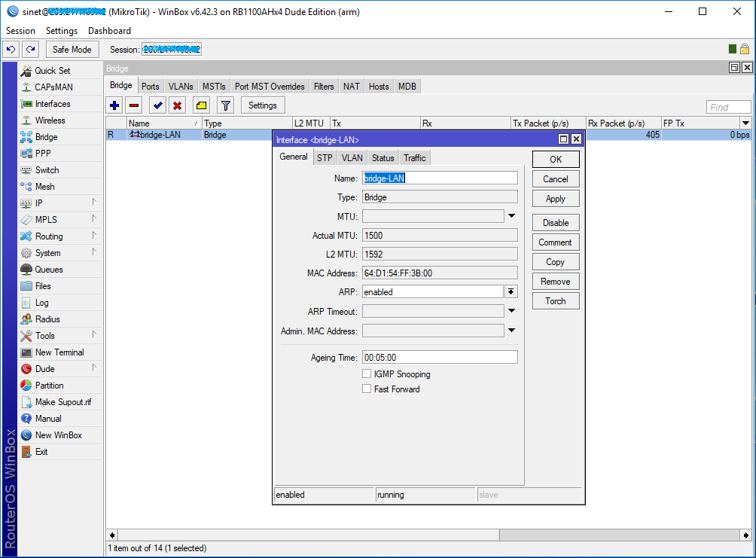Click the Undo arrow icon
756x558 pixels.
[11, 49]
